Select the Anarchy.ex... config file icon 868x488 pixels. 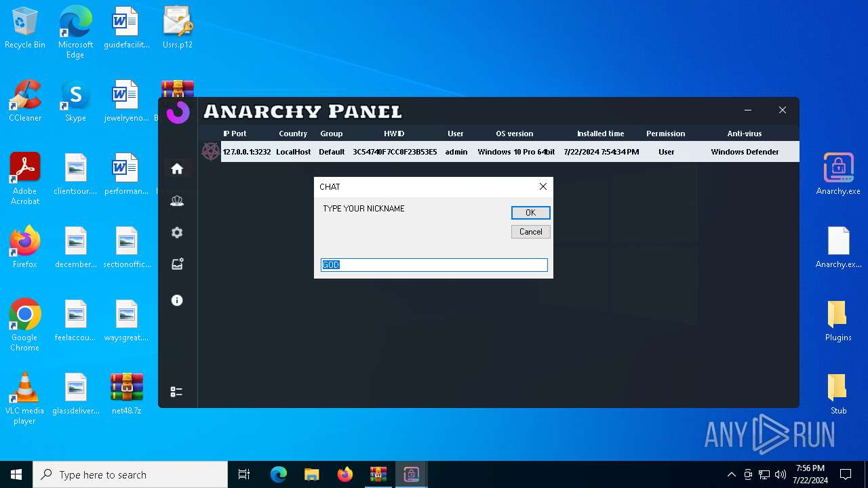click(x=838, y=248)
